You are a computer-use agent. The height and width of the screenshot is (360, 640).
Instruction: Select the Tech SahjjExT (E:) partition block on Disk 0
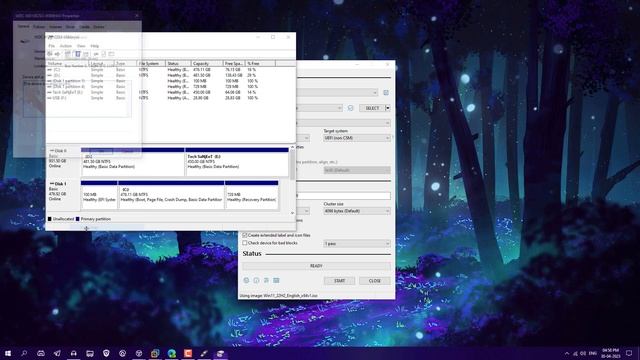[237, 162]
